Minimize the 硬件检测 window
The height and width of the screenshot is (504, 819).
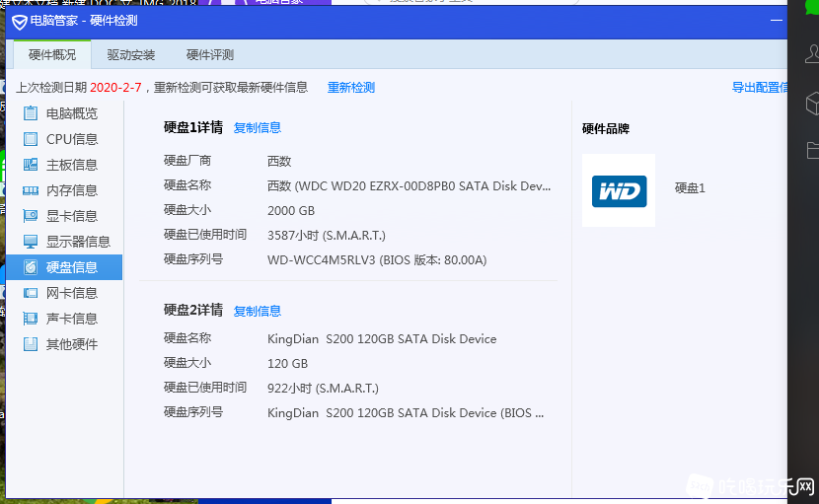[x=777, y=21]
